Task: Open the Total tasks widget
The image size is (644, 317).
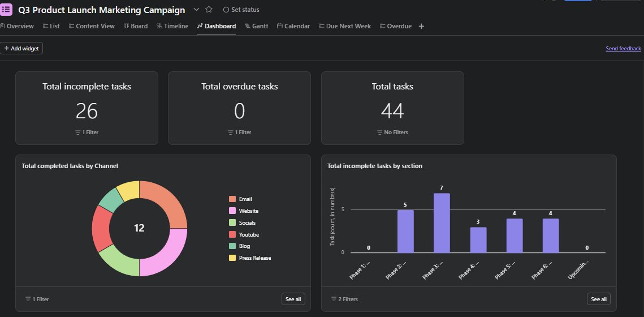Action: click(x=392, y=108)
